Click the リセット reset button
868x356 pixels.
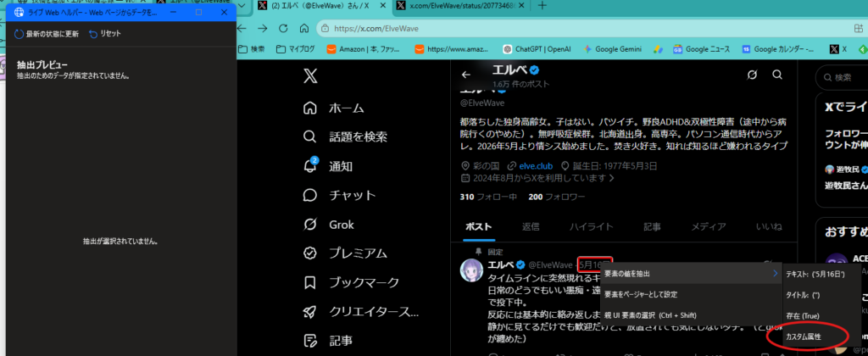coord(104,34)
